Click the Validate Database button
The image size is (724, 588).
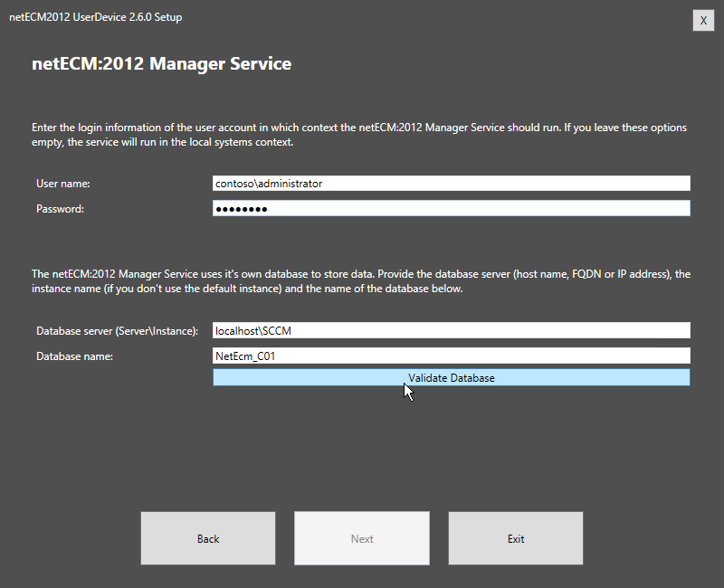pos(451,377)
